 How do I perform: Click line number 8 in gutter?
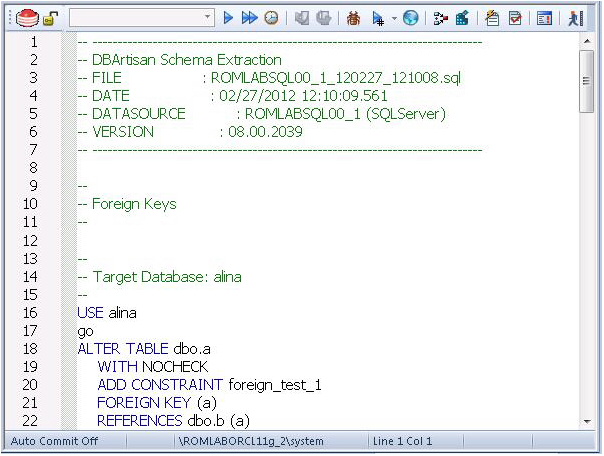click(x=34, y=168)
